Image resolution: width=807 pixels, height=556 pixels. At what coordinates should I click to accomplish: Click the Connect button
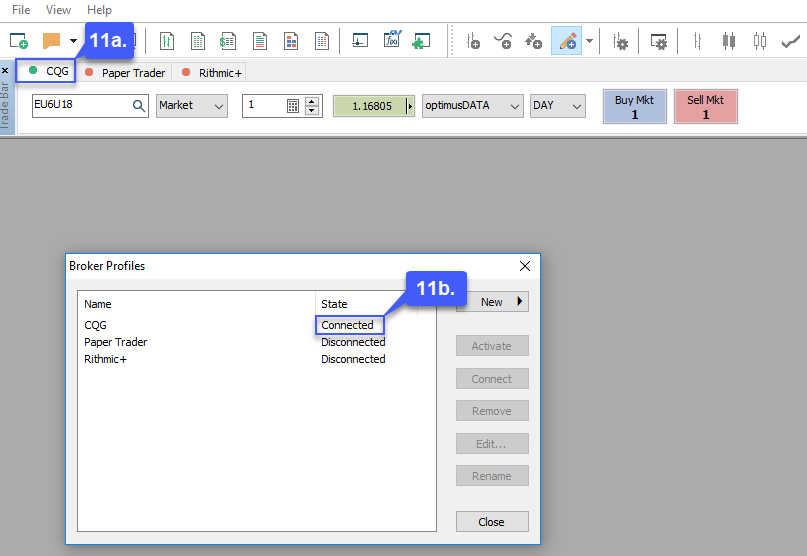pos(492,379)
